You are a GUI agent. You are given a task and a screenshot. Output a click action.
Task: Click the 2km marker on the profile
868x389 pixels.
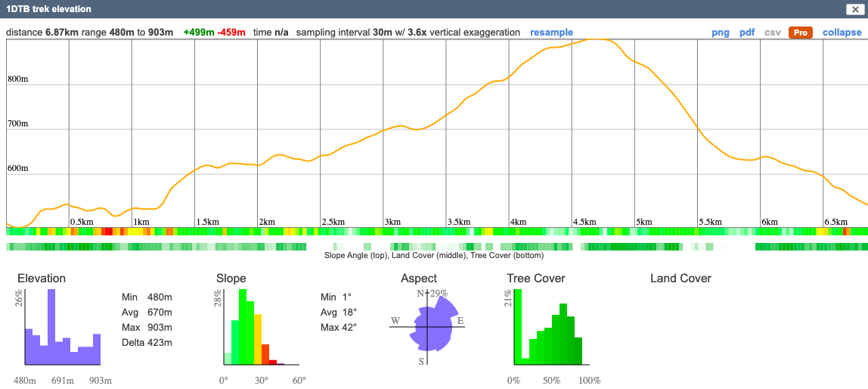click(x=266, y=222)
